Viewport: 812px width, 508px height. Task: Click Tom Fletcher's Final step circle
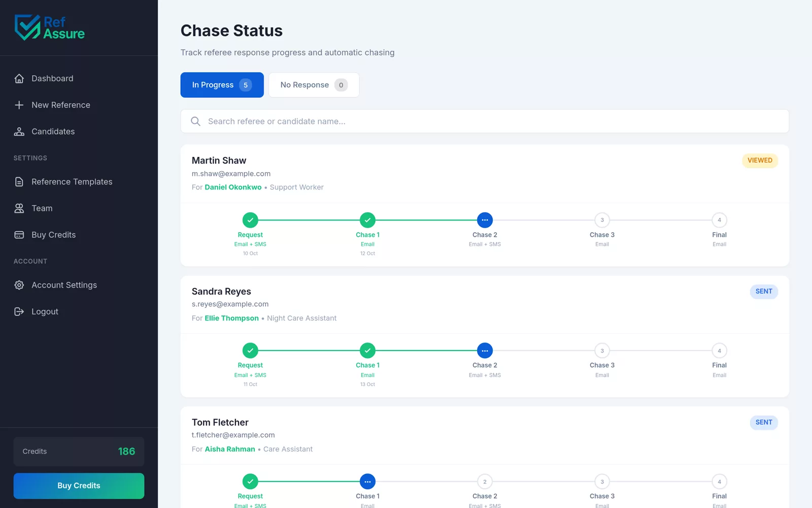719,482
